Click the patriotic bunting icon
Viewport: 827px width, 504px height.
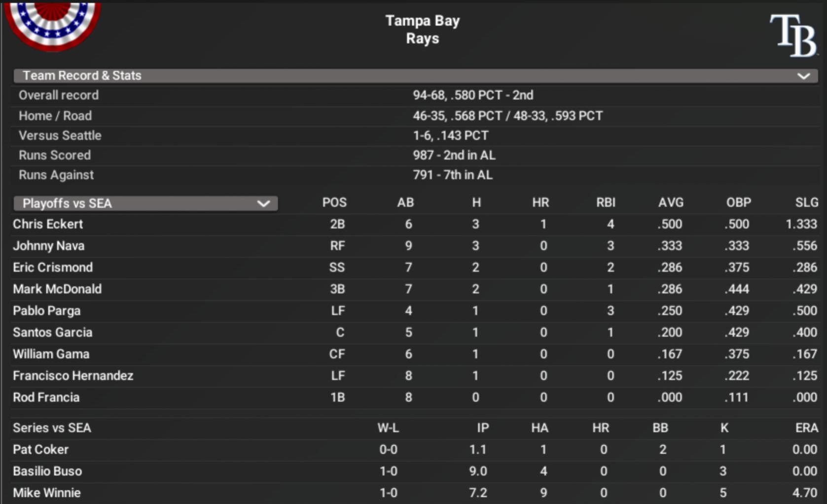tap(52, 24)
